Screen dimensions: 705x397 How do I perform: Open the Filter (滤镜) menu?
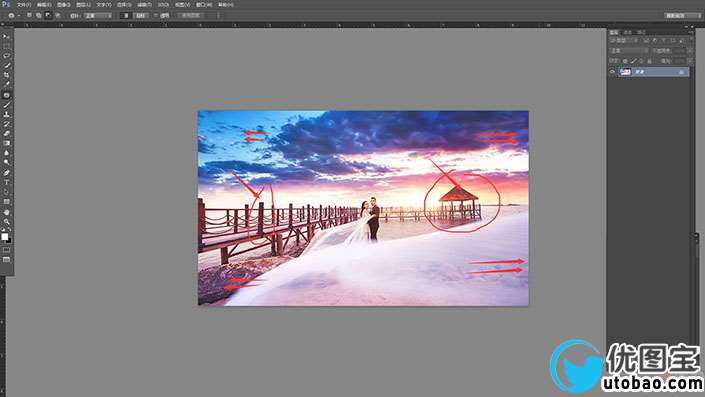point(144,4)
